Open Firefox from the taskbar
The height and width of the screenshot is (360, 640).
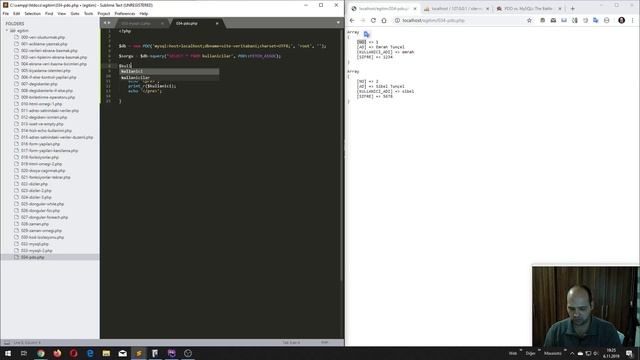[57, 353]
